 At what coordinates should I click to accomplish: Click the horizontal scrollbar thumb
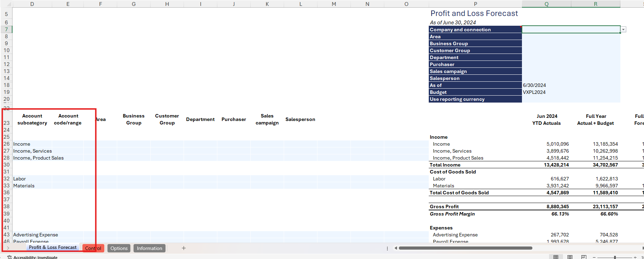point(465,248)
